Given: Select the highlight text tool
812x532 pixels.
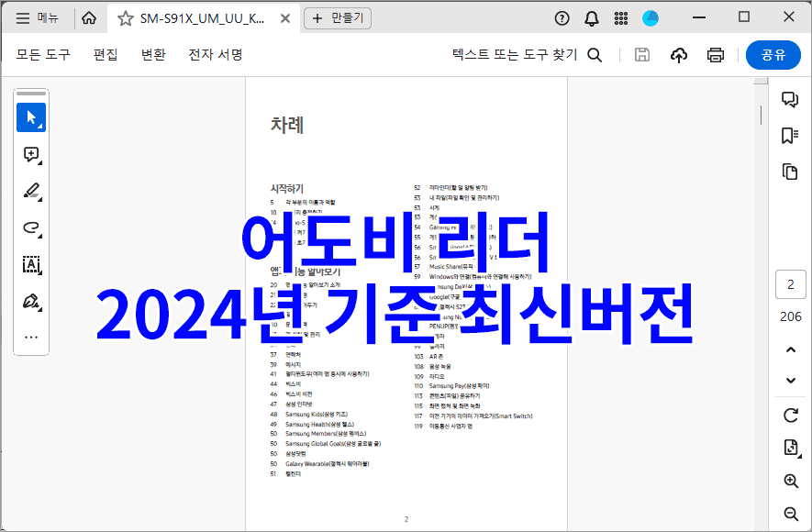Looking at the screenshot, I should point(31,191).
